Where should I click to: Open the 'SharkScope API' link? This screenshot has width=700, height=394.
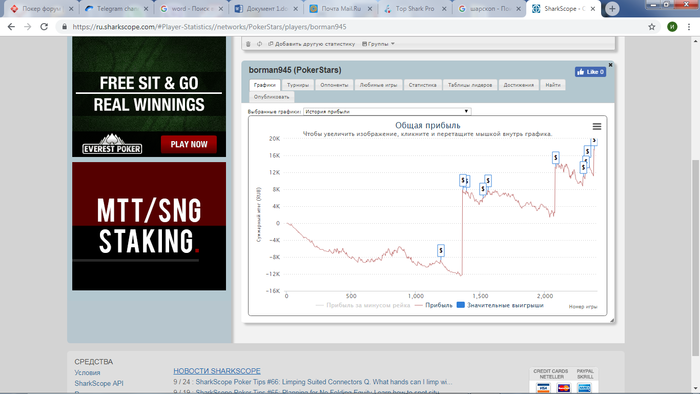tap(99, 383)
